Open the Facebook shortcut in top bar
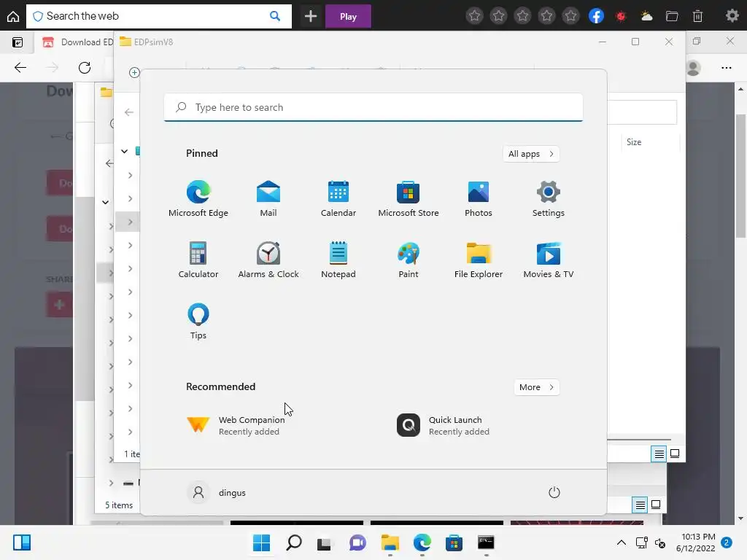 pos(597,16)
